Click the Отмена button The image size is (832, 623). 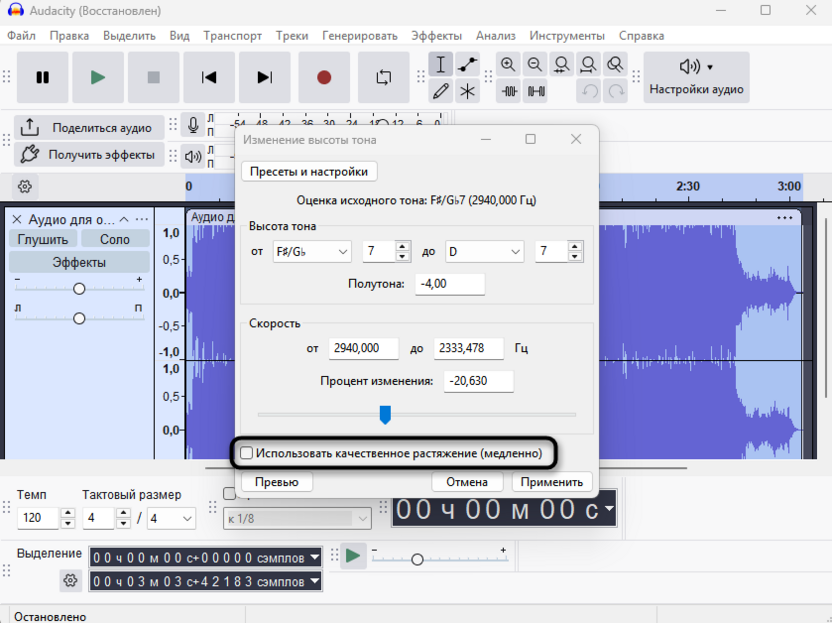click(467, 482)
